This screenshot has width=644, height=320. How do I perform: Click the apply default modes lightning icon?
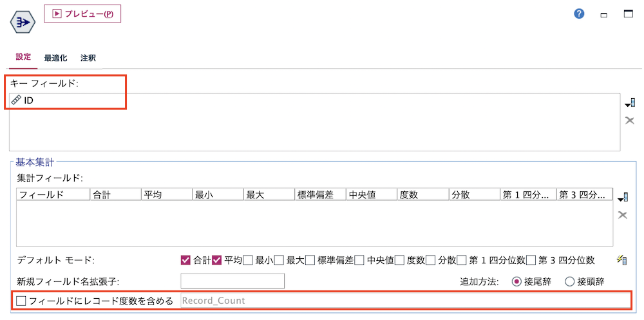pos(621,259)
